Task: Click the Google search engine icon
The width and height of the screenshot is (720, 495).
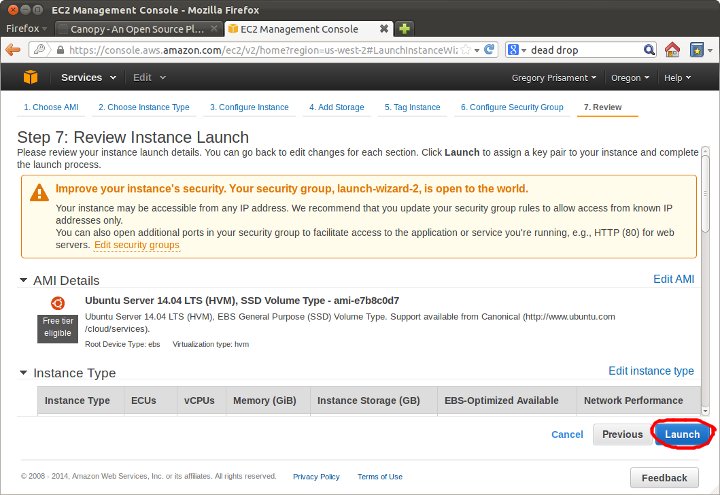Action: tap(513, 50)
